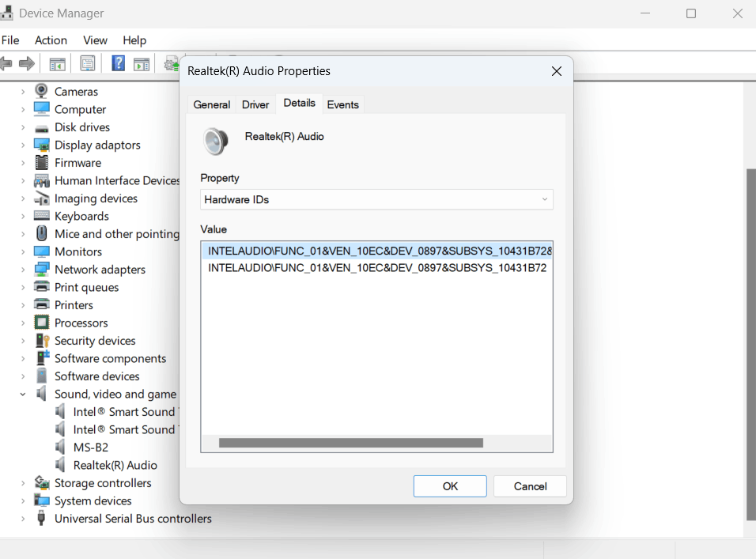Expand the System devices node chevron
The height and width of the screenshot is (559, 756).
click(x=23, y=500)
